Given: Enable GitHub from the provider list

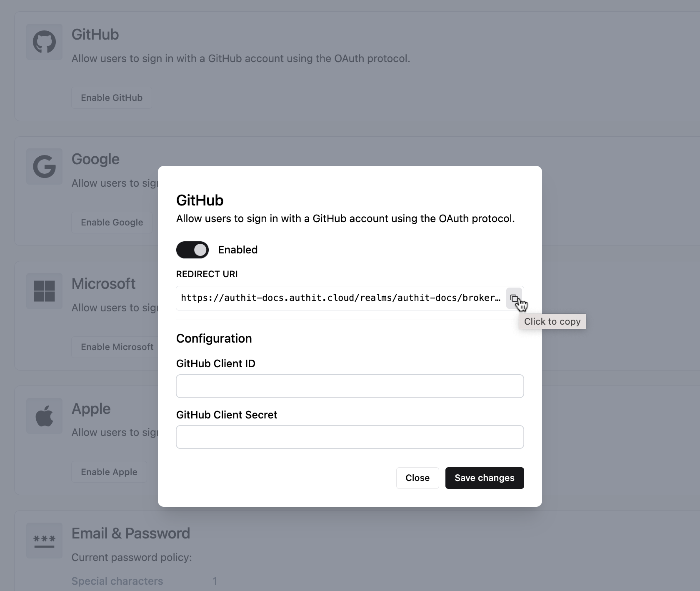Looking at the screenshot, I should [x=111, y=98].
